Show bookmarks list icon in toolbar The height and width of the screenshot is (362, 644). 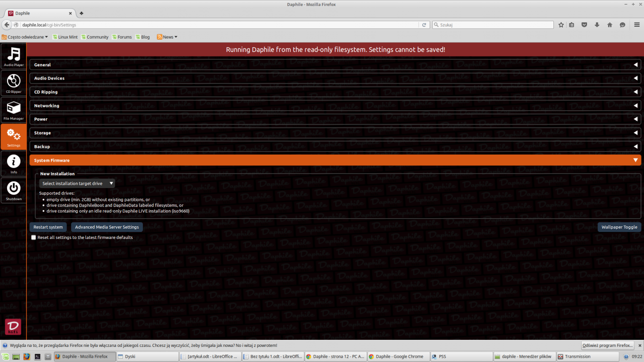point(571,25)
